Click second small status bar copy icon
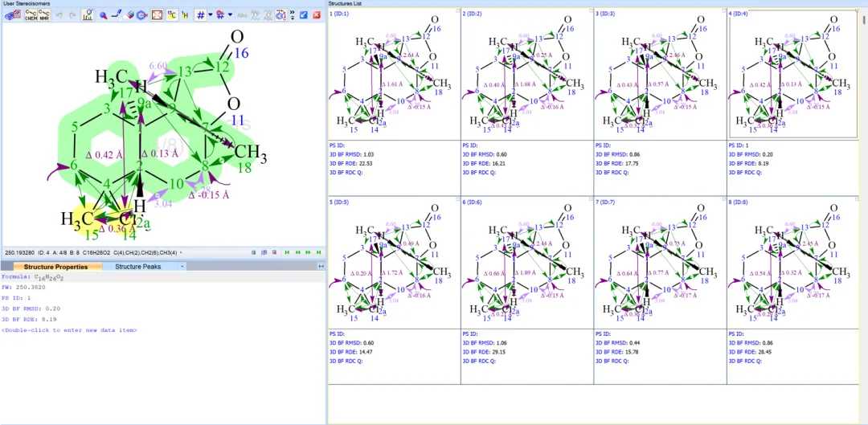Screen dimensions: 868x425 click(264, 252)
